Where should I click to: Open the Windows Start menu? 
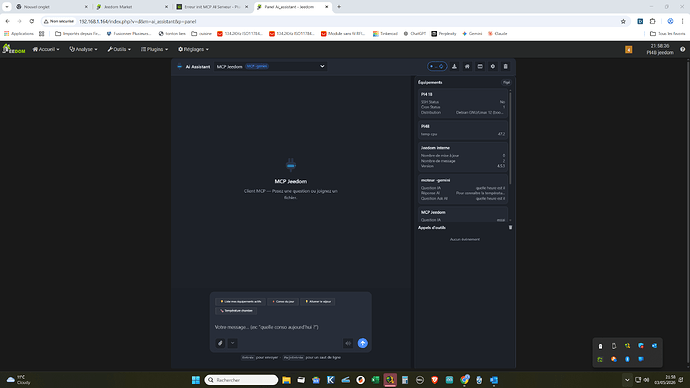point(196,380)
